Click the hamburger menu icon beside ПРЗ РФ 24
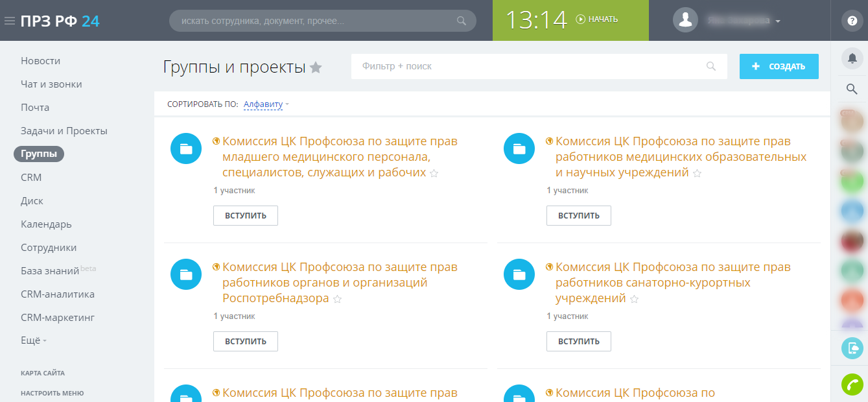The image size is (868, 402). click(10, 21)
